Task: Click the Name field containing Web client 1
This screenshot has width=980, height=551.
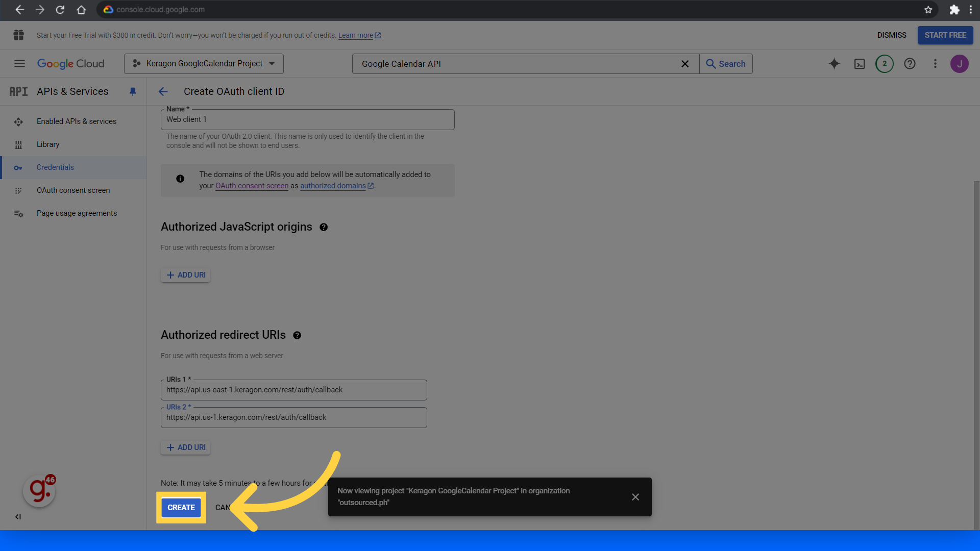Action: [x=308, y=119]
